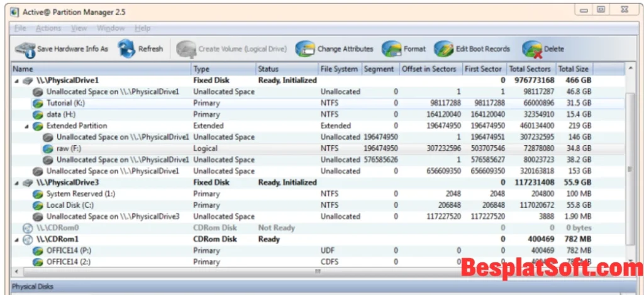Open the Window menu

(111, 28)
